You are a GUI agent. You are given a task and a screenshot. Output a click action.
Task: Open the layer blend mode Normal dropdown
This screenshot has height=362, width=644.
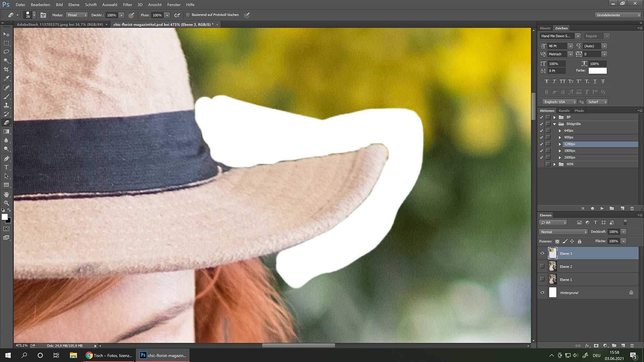563,232
